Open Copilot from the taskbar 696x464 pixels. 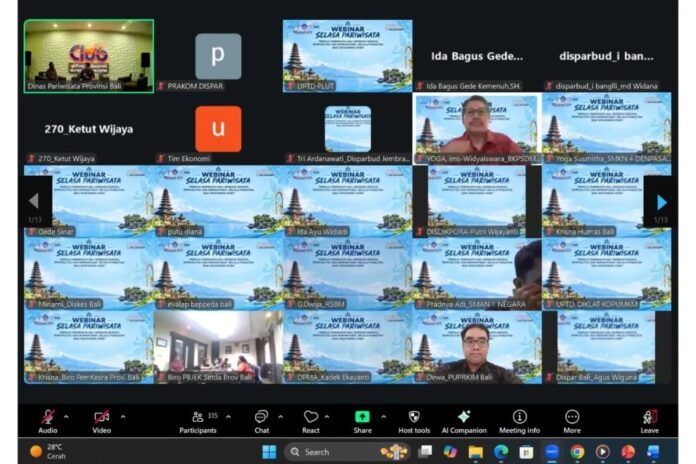pyautogui.click(x=450, y=452)
